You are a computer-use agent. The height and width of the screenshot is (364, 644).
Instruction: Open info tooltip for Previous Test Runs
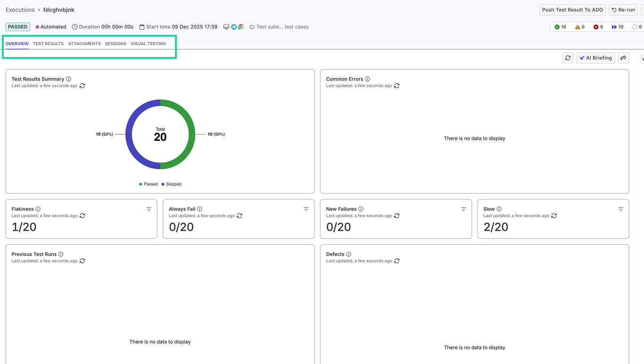pyautogui.click(x=61, y=254)
